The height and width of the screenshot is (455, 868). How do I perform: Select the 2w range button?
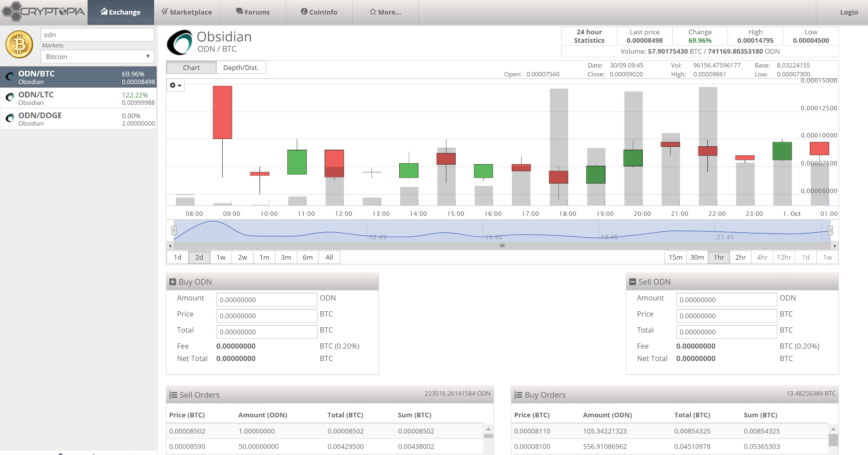click(x=243, y=257)
